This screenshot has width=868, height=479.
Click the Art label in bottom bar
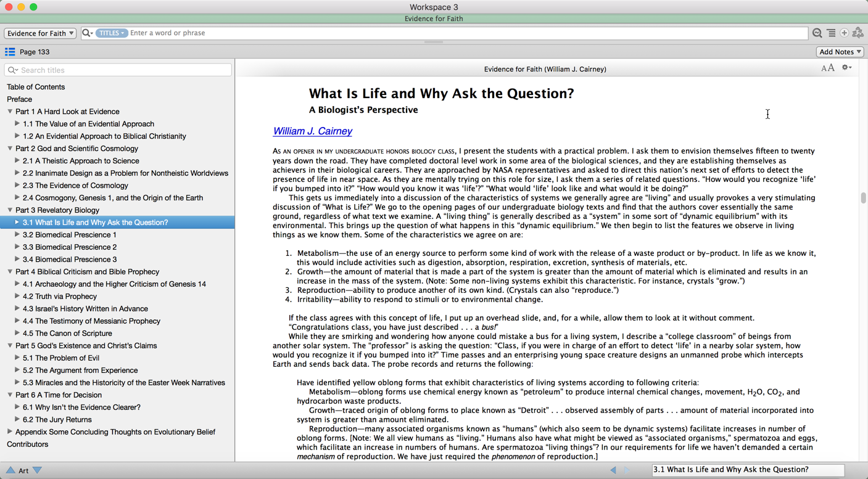pos(23,471)
